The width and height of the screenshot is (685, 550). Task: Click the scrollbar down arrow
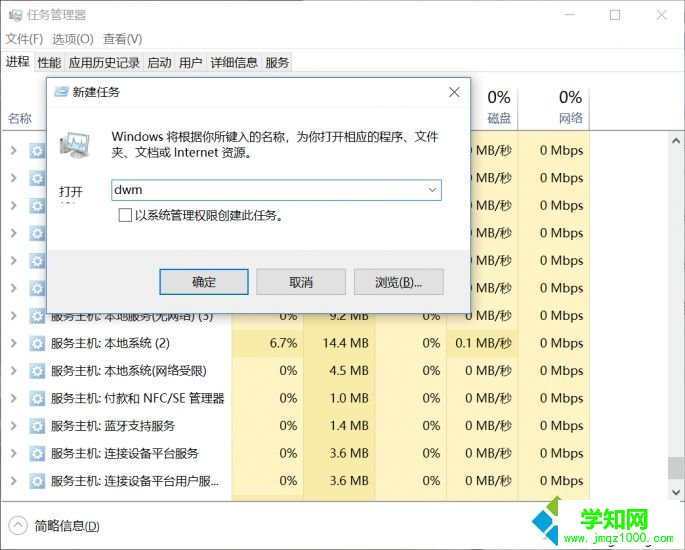pos(676,492)
